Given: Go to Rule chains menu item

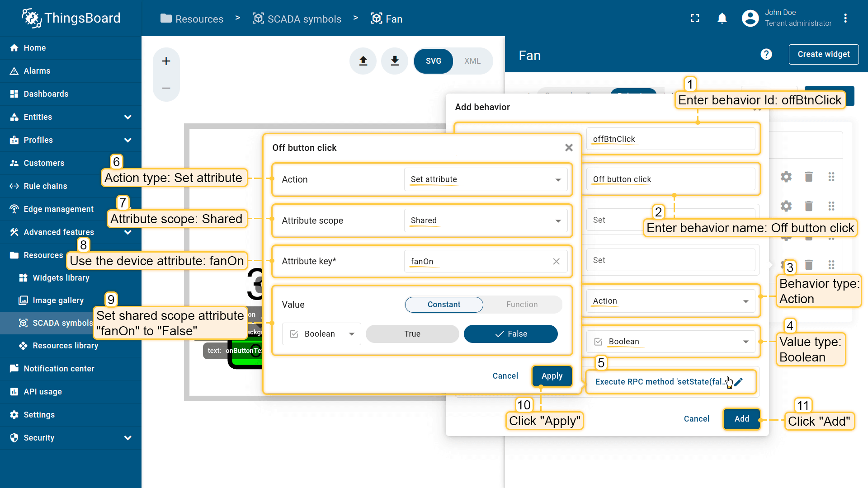Looking at the screenshot, I should [x=45, y=186].
